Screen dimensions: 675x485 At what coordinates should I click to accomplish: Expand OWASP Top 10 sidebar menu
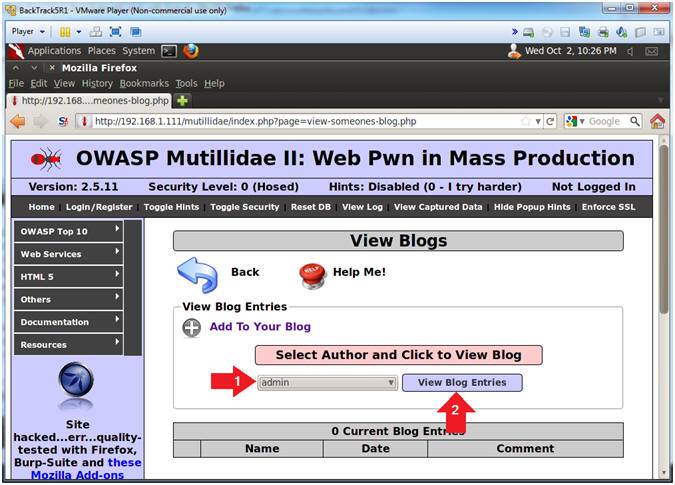(68, 231)
